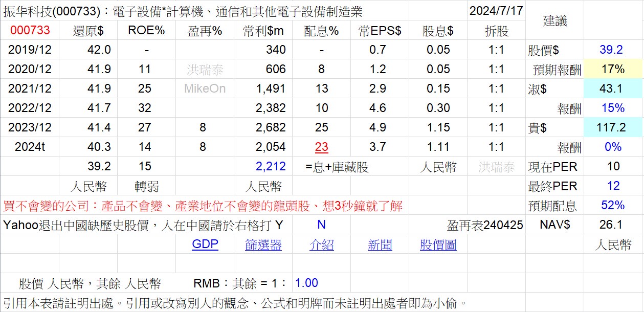Select the 最終PER value 12
The width and height of the screenshot is (644, 312).
coord(613,186)
